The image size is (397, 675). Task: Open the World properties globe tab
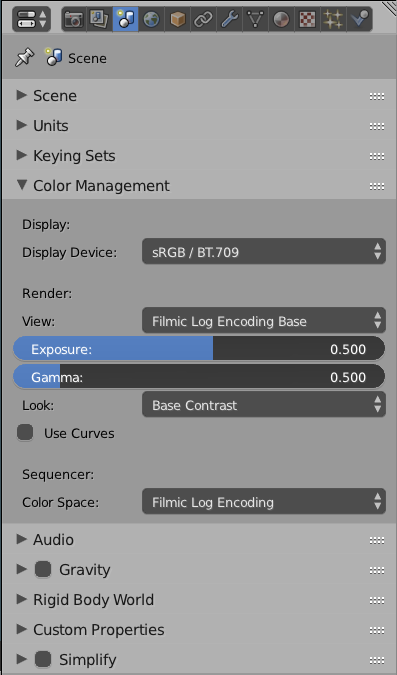click(x=152, y=19)
